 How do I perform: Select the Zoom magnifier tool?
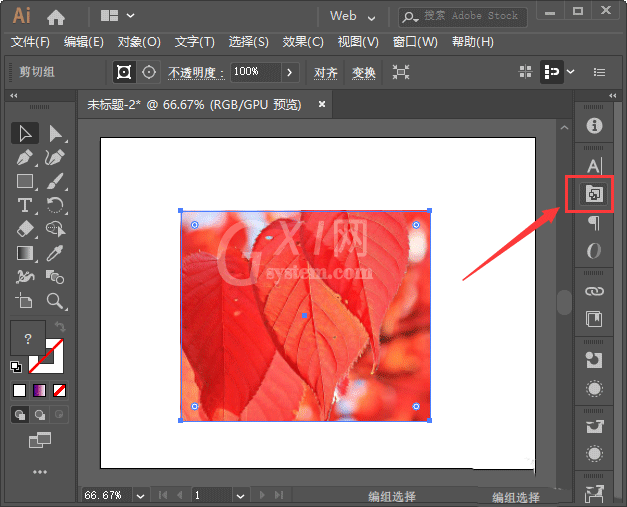pyautogui.click(x=55, y=301)
